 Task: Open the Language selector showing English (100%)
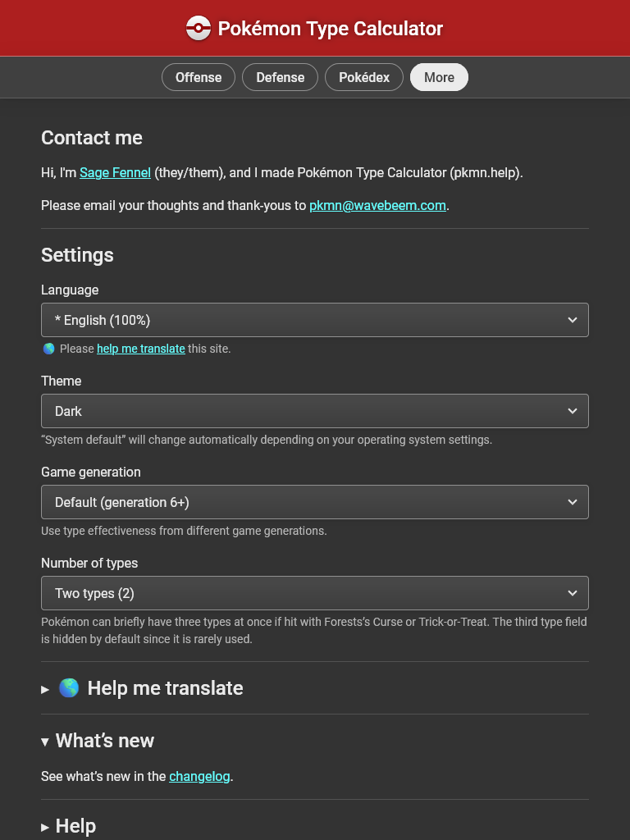315,320
